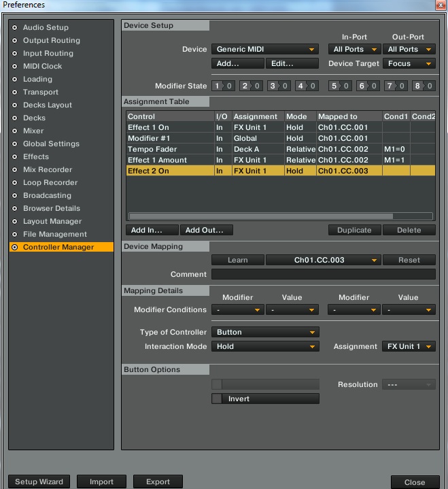Change Type of Controller Button dropdown
Screen dimensions: 448x489
[x=265, y=333]
